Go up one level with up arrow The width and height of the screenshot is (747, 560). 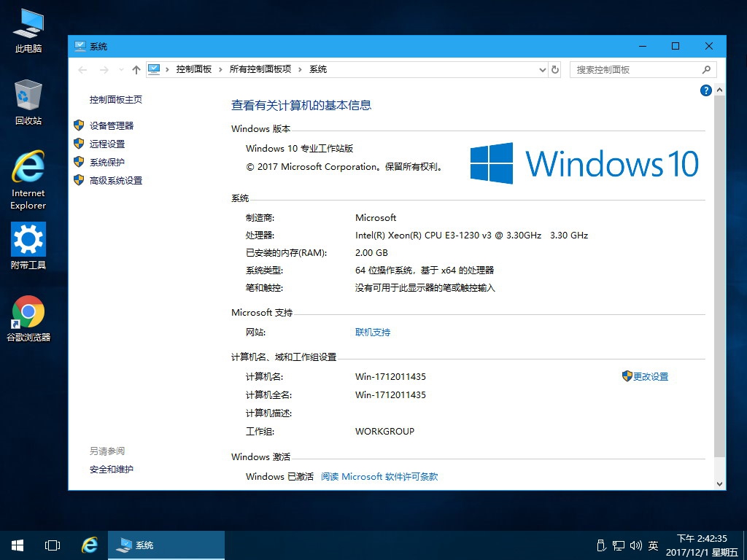pos(136,70)
